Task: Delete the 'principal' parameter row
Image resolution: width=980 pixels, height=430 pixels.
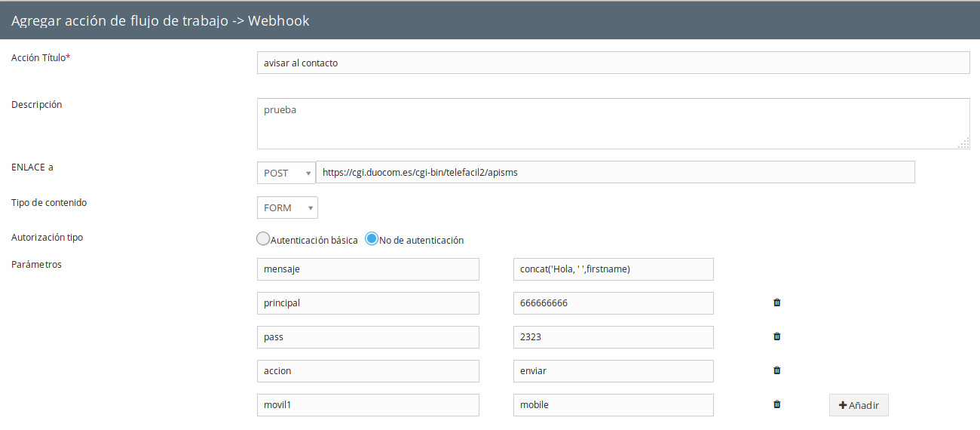Action: click(776, 303)
